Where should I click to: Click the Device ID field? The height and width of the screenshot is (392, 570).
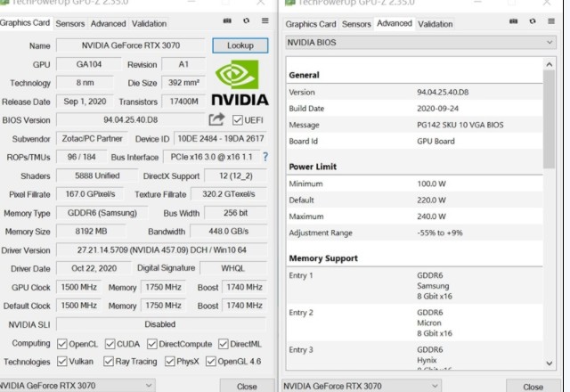pyautogui.click(x=221, y=139)
